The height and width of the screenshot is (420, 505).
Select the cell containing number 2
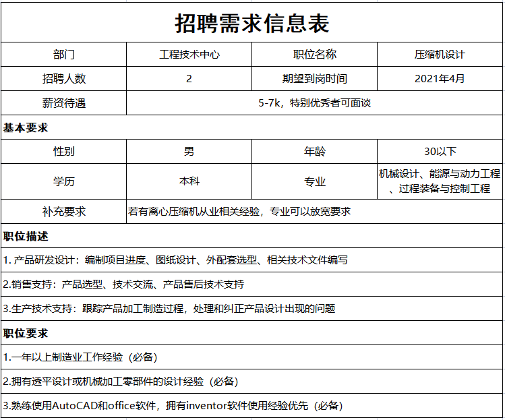[189, 79]
